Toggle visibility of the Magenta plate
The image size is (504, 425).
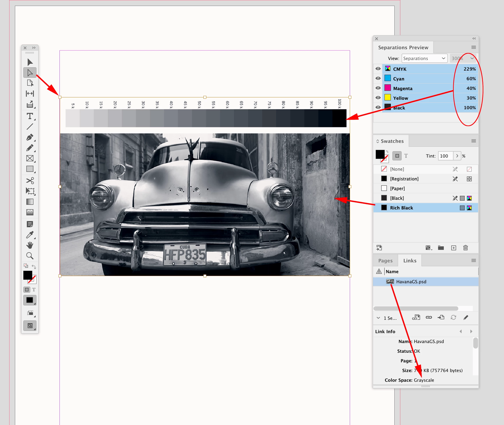click(378, 88)
